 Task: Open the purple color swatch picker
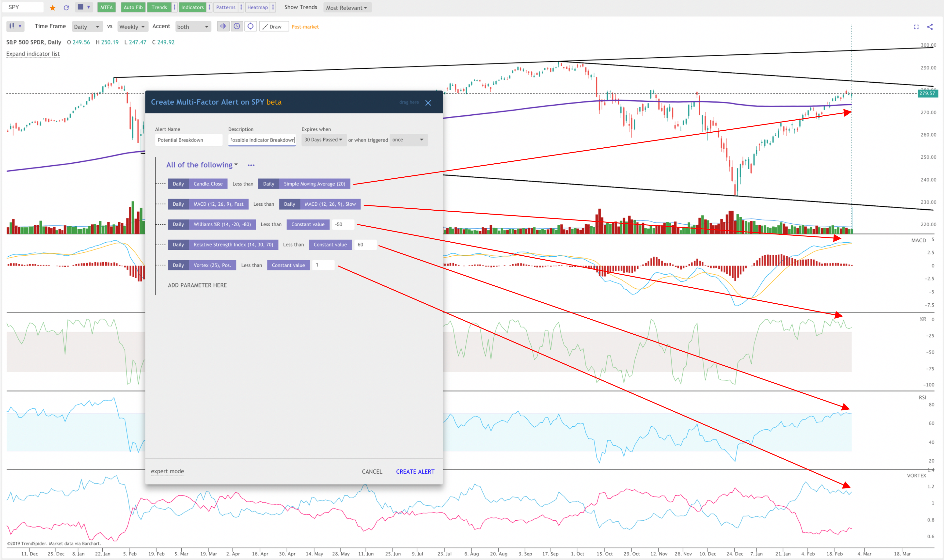click(x=84, y=7)
